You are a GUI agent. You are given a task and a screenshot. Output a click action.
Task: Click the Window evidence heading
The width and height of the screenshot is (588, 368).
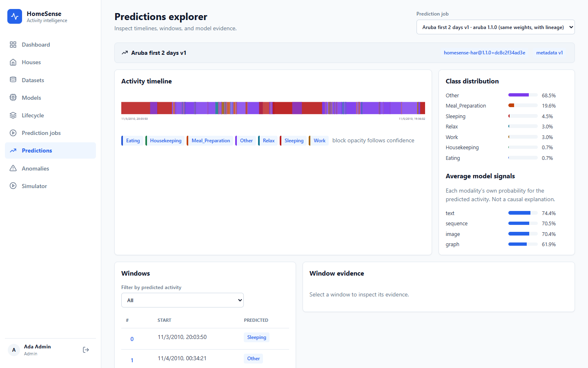coord(336,274)
